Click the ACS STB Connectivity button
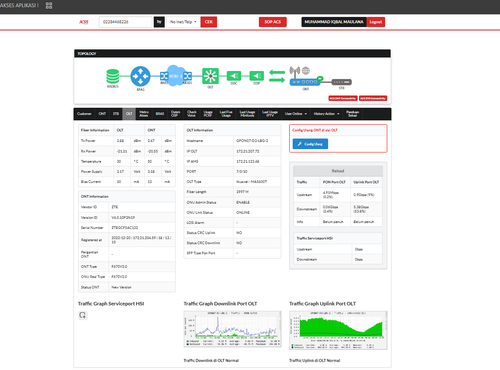500x370 pixels. coord(373,98)
